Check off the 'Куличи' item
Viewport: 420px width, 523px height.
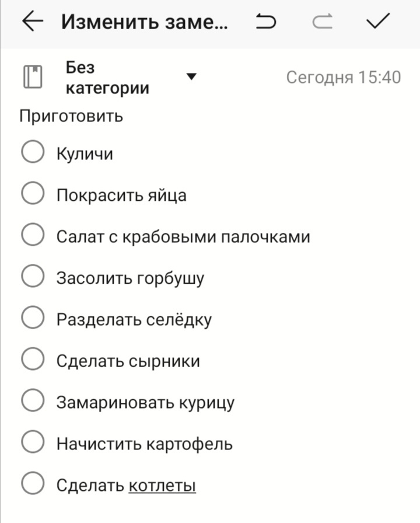(33, 153)
